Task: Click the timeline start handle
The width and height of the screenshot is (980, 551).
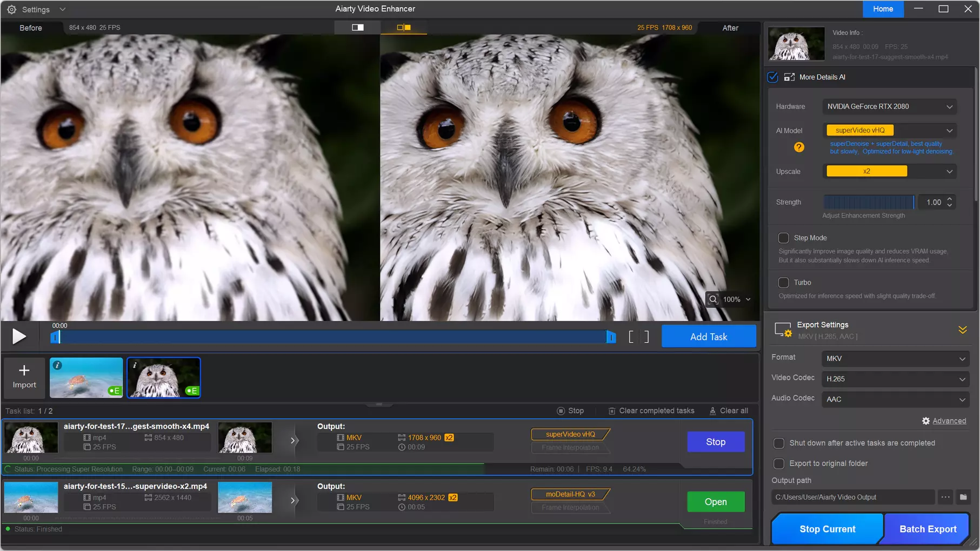Action: coord(55,337)
